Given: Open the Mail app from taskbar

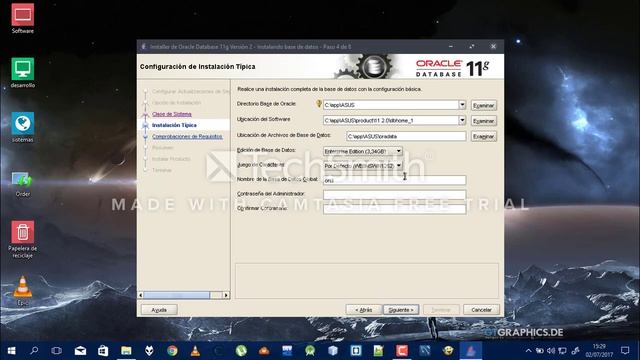Looking at the screenshot, I should click(x=80, y=351).
